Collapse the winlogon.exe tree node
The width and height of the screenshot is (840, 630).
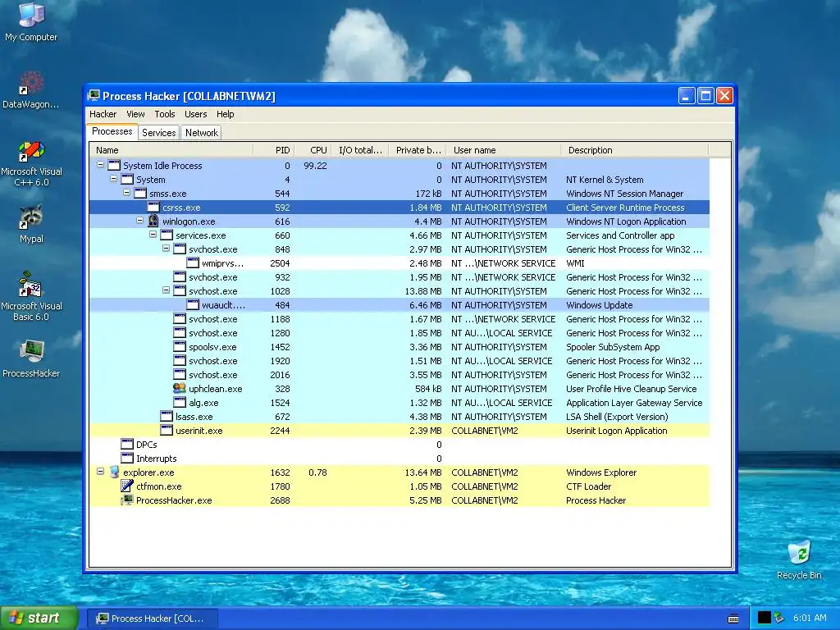coord(139,221)
